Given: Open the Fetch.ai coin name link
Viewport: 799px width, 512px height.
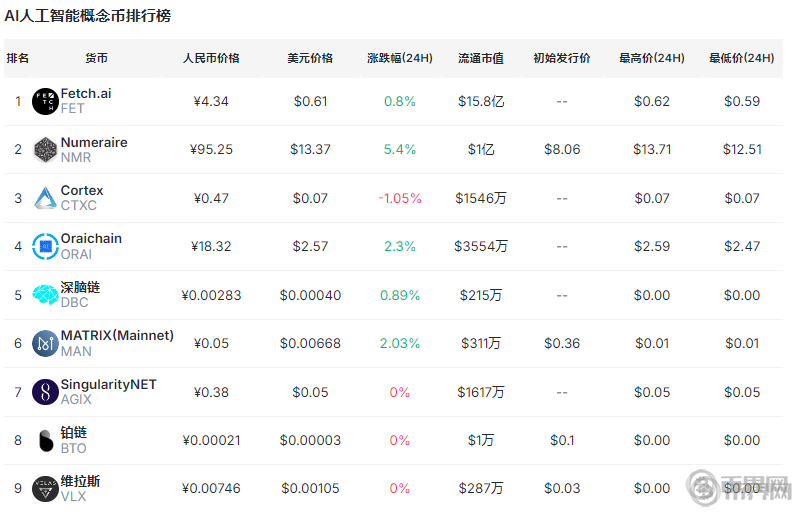Looking at the screenshot, I should pos(86,93).
